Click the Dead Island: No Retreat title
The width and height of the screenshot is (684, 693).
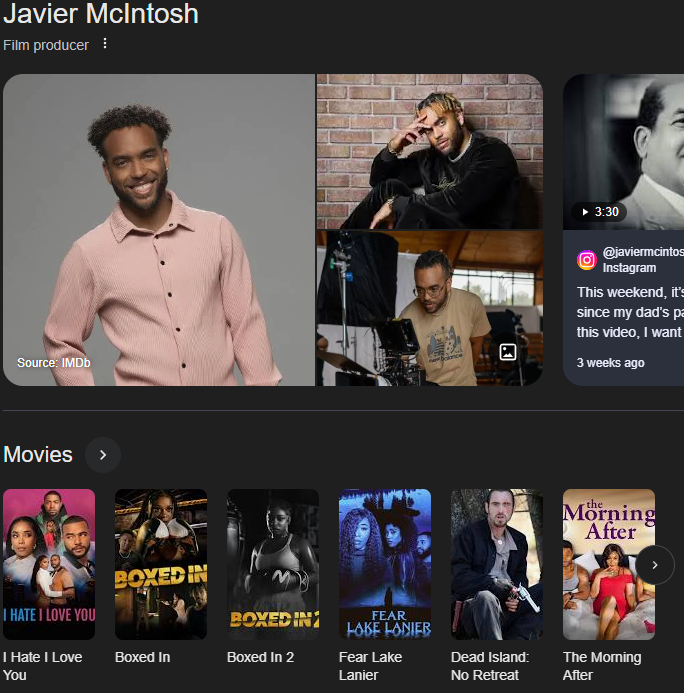tap(490, 666)
